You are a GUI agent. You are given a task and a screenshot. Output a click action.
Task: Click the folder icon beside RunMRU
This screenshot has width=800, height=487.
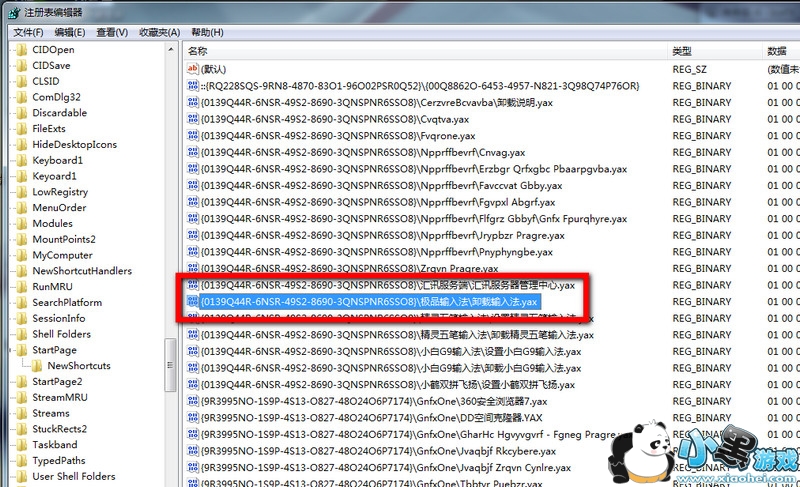click(x=21, y=287)
